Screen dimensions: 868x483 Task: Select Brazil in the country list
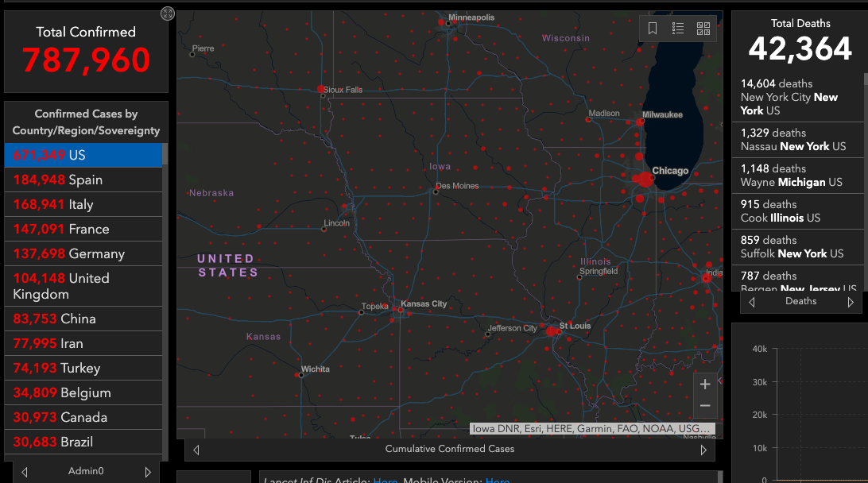83,442
